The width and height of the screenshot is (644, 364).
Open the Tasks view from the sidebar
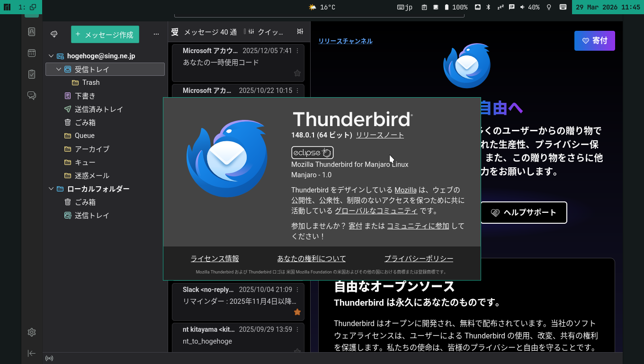[x=31, y=74]
